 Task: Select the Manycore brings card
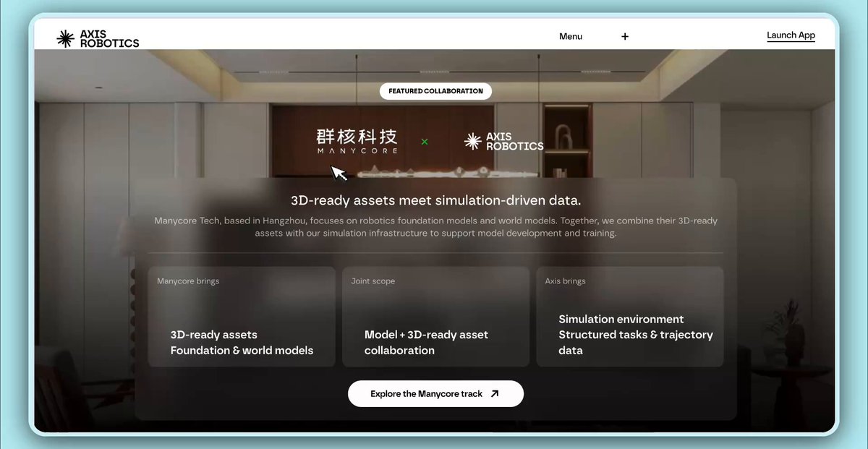tap(242, 317)
